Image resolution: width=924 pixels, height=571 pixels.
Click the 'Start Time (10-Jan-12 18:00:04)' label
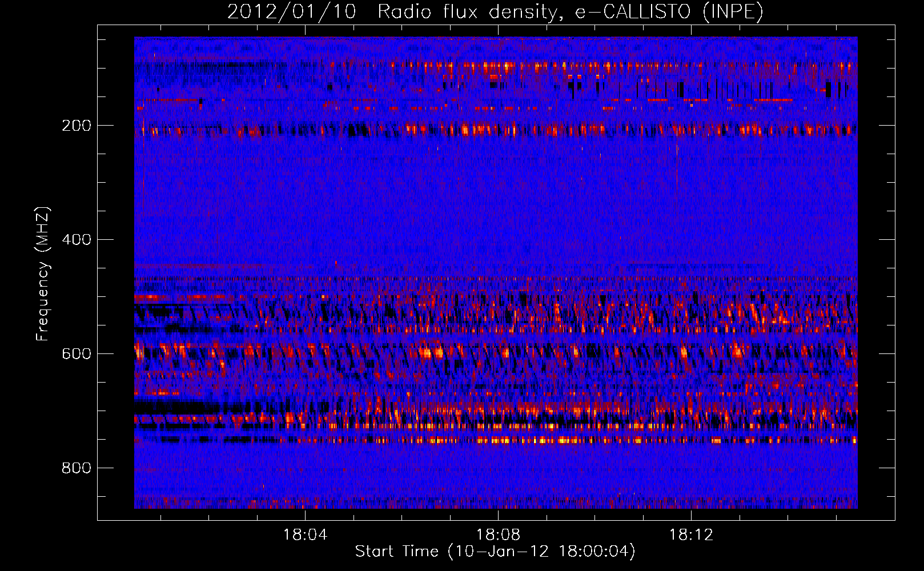click(x=495, y=552)
